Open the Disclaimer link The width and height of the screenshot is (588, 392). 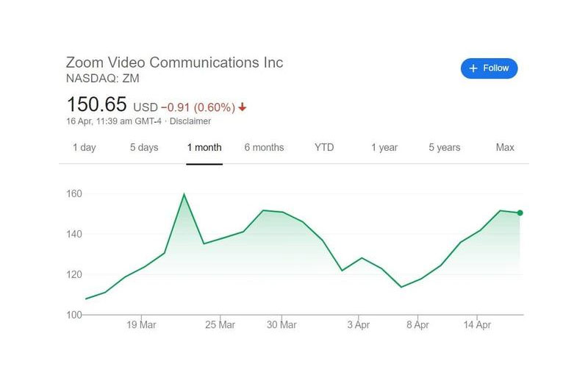click(x=190, y=121)
